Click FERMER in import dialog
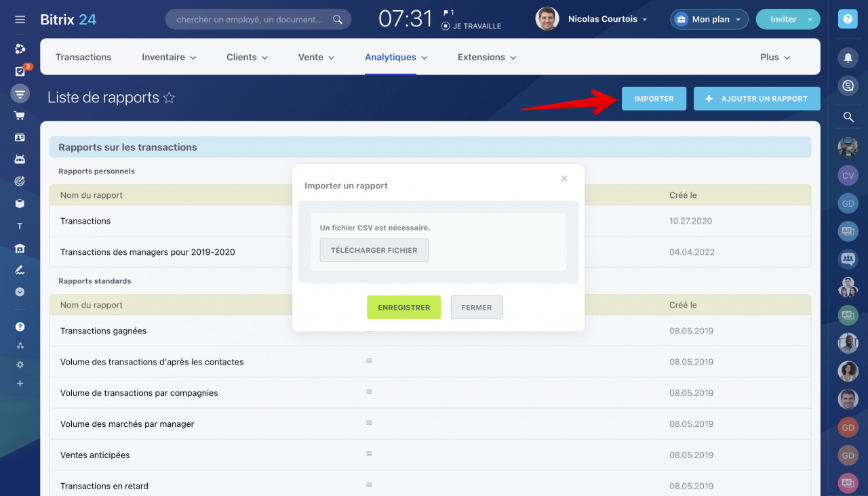The image size is (868, 496). pyautogui.click(x=477, y=307)
